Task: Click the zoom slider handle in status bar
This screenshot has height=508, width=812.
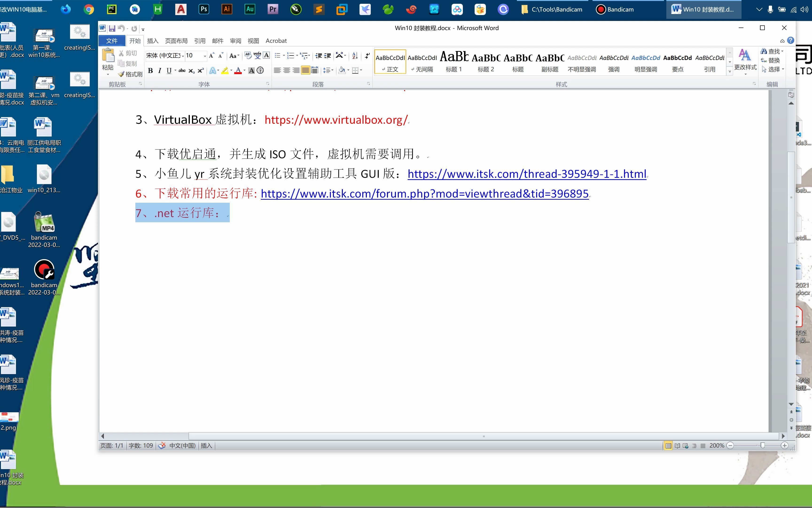Action: [x=763, y=445]
